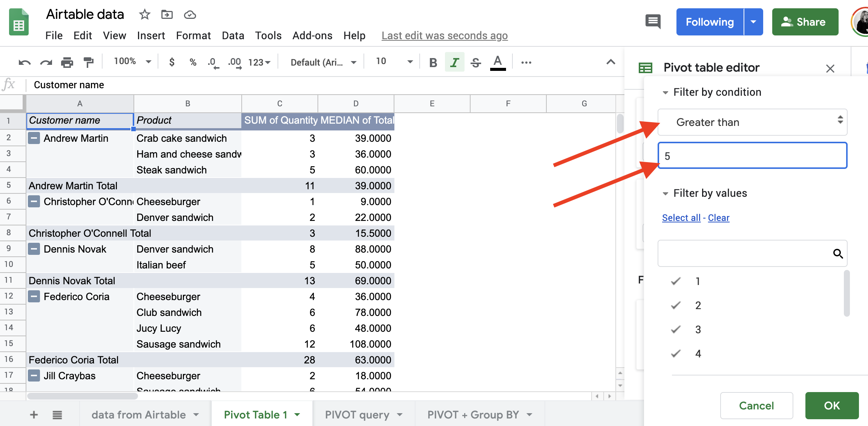Add a new sheet with the plus icon

coord(33,415)
